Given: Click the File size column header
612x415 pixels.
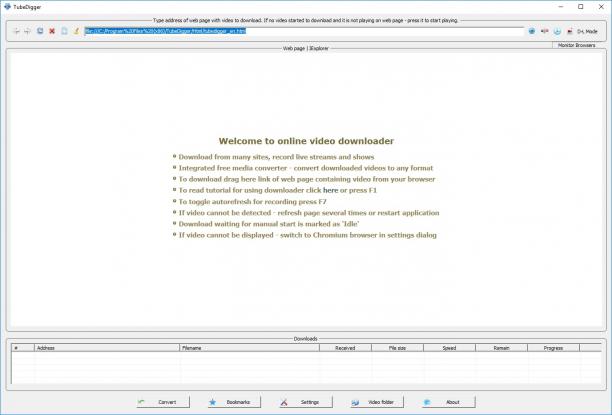Looking at the screenshot, I should click(x=397, y=348).
